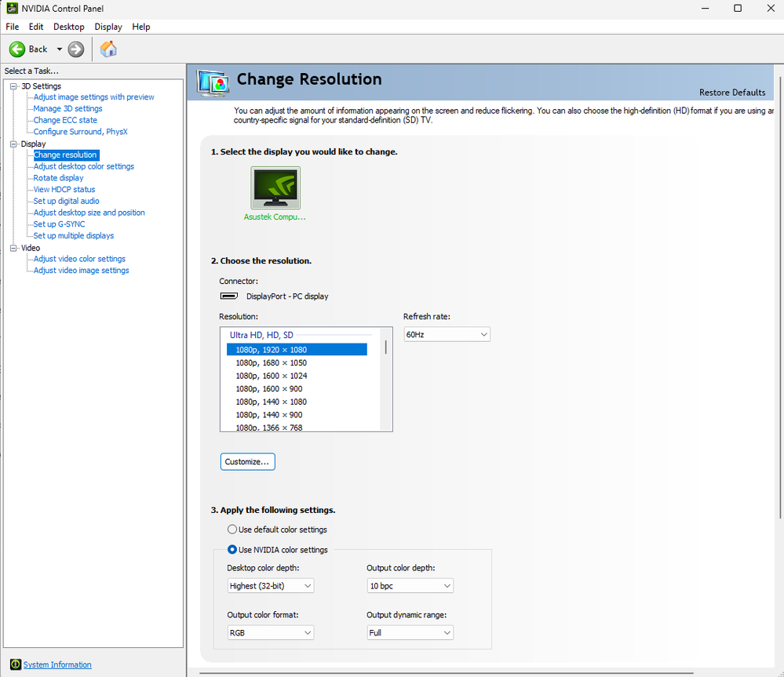The height and width of the screenshot is (677, 784).
Task: Open Rotate display task
Action: [58, 178]
